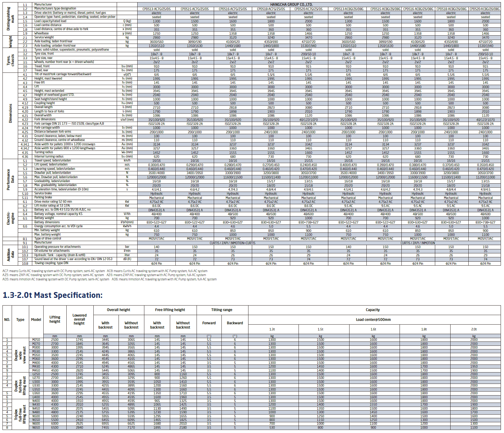The height and width of the screenshot is (433, 504).
Task: Select 'Triplex full-free lifting mast' type label
Action: click(x=20, y=414)
